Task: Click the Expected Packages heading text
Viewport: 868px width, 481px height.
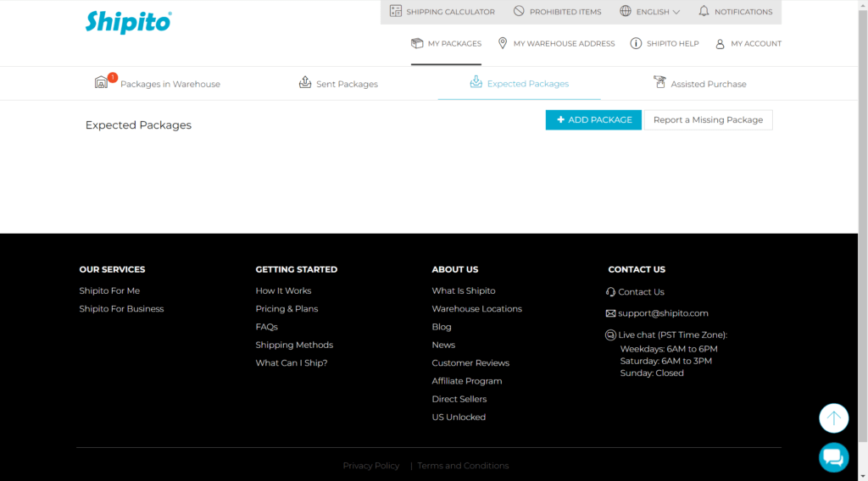Action: [x=138, y=125]
